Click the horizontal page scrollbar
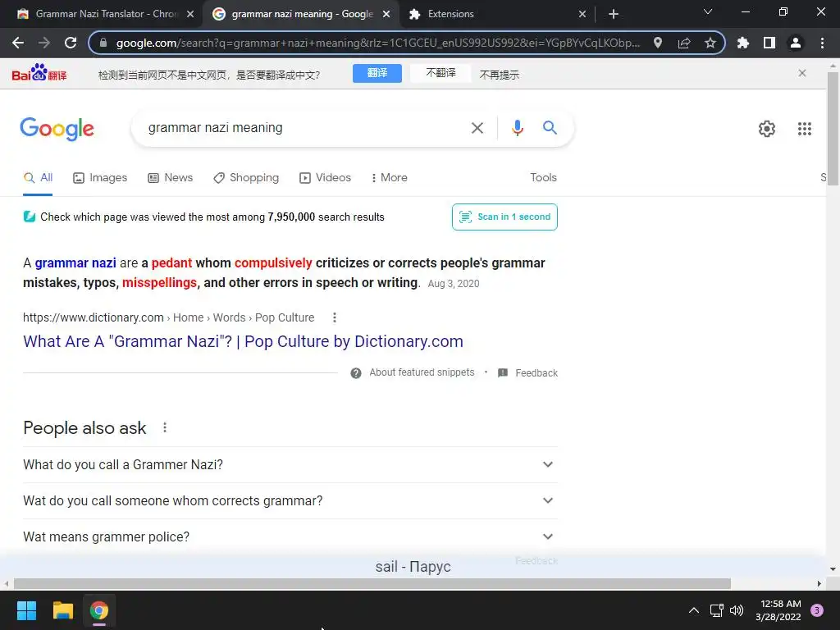The width and height of the screenshot is (840, 630). pyautogui.click(x=372, y=583)
